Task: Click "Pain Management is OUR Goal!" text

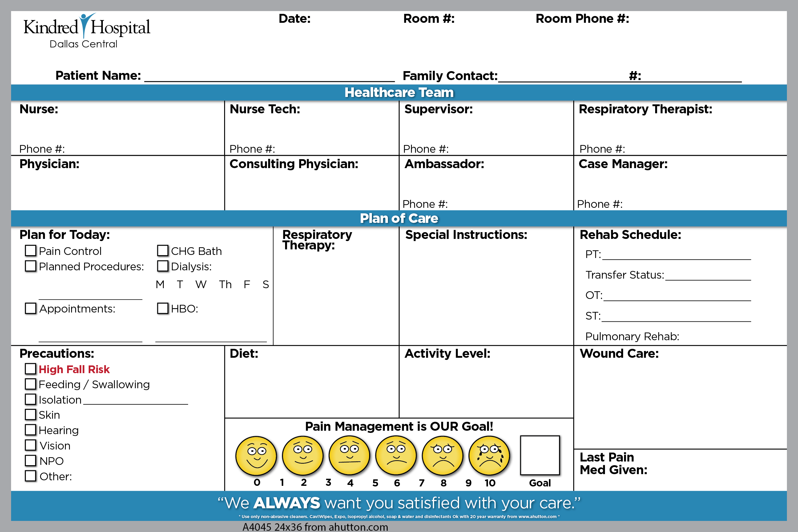Action: (x=399, y=426)
